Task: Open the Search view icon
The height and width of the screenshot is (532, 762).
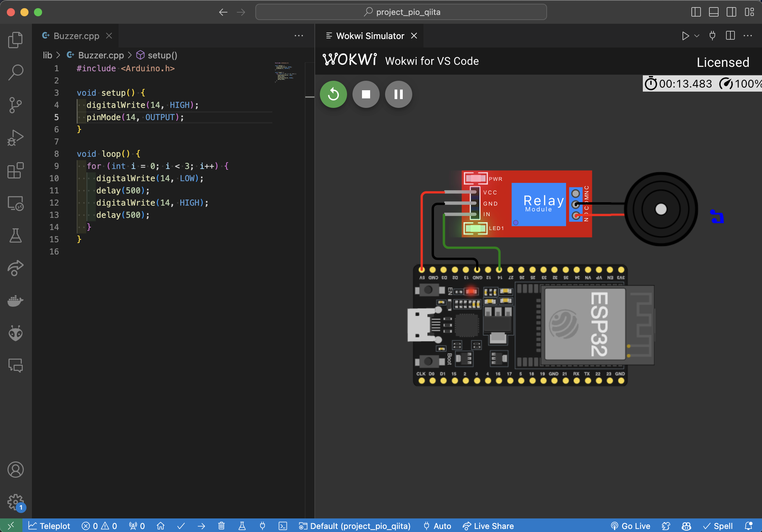Action: (x=16, y=72)
